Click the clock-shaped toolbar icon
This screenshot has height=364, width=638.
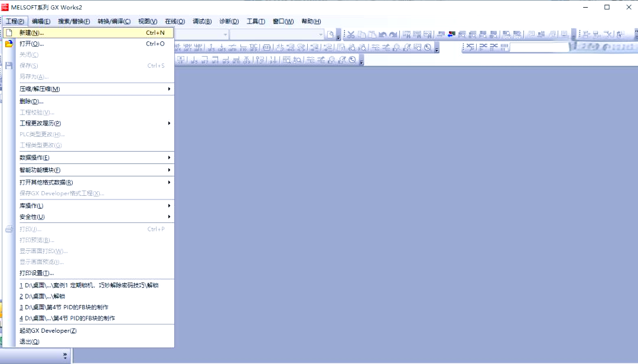(352, 59)
